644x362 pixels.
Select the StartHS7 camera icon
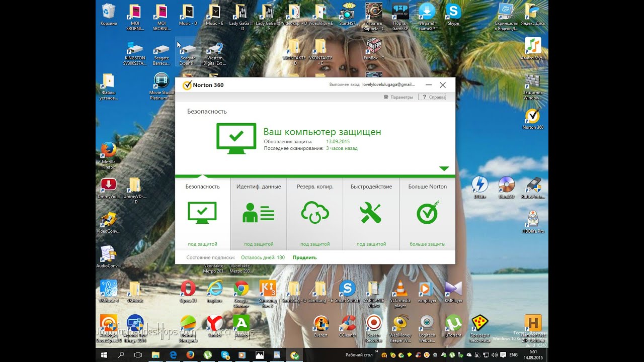coord(347,15)
